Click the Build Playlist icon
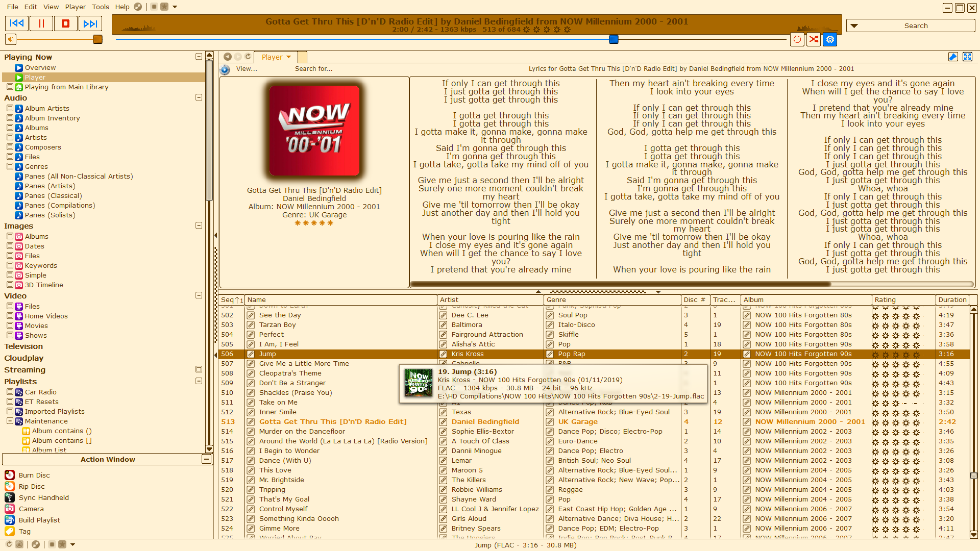The image size is (980, 551). coord(10,520)
